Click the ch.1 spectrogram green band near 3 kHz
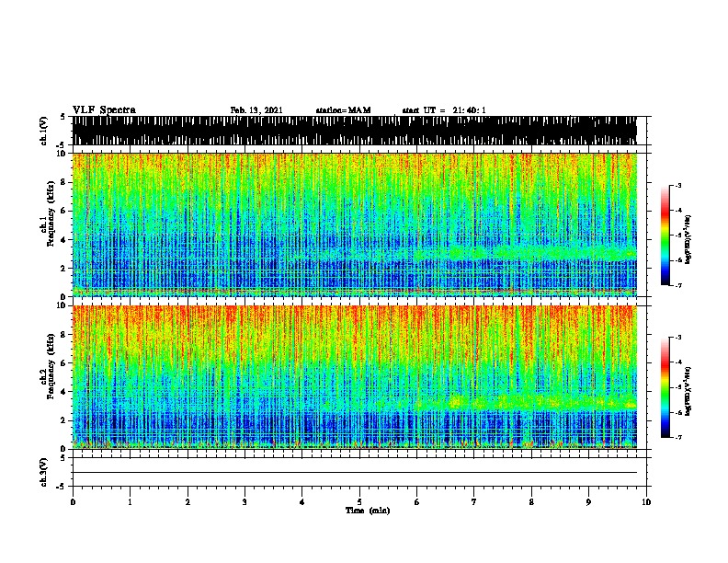The width and height of the screenshot is (728, 563). tap(543, 253)
